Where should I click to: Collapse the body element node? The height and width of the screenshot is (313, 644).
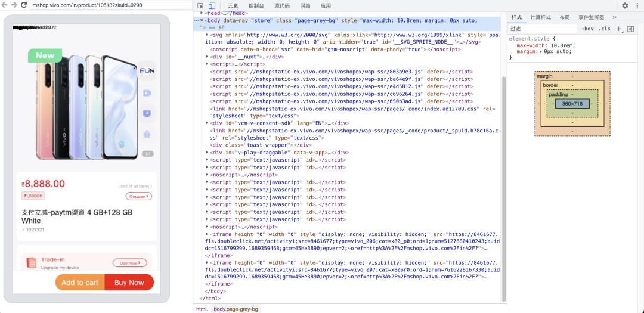tap(202, 20)
